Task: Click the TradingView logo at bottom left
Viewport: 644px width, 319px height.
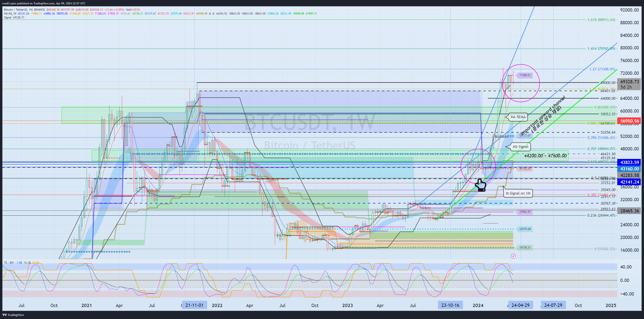Action: coord(13,315)
